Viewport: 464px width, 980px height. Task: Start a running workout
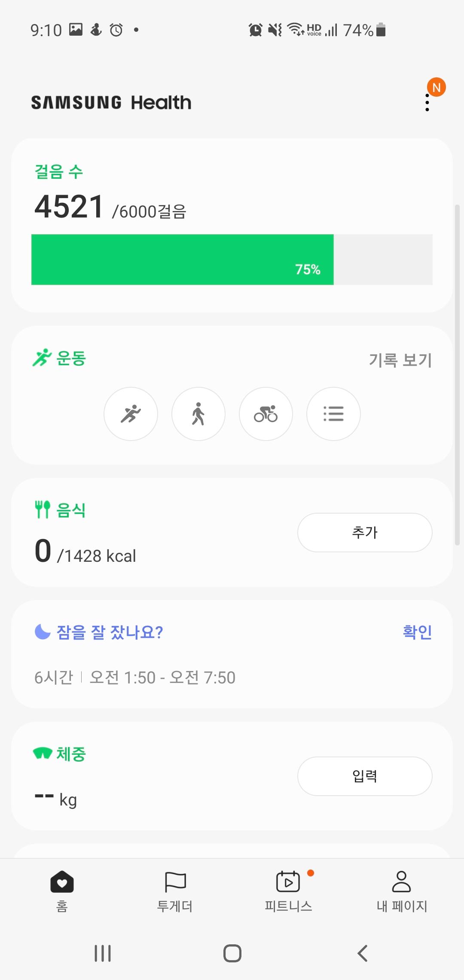(x=131, y=414)
